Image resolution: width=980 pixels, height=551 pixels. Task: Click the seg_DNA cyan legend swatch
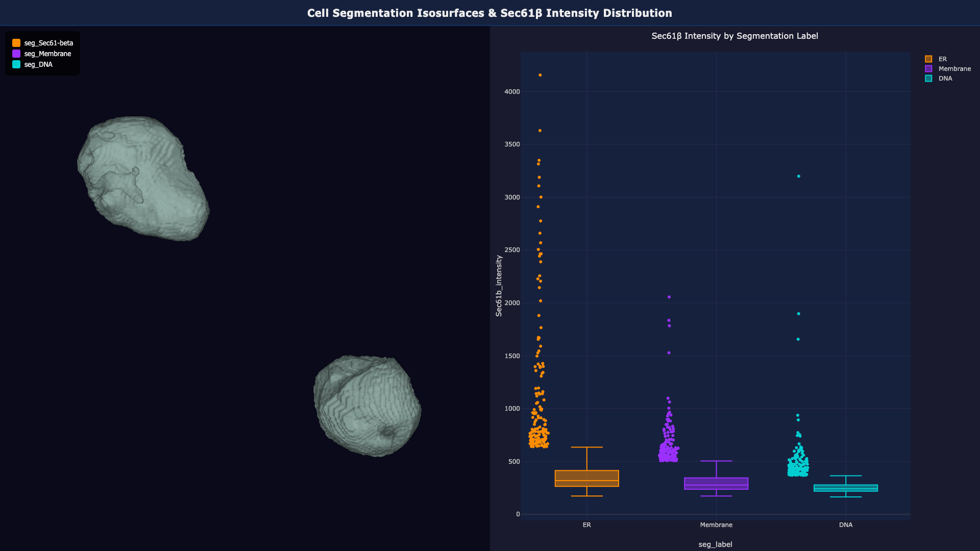16,64
